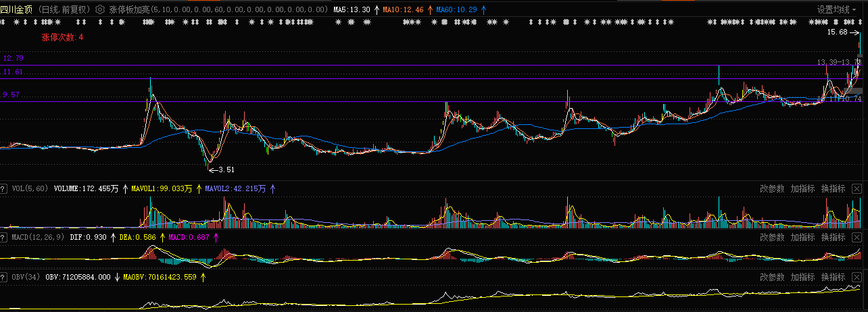Click the 11.61 price line label
This screenshot has width=868, height=312.
pyautogui.click(x=12, y=72)
